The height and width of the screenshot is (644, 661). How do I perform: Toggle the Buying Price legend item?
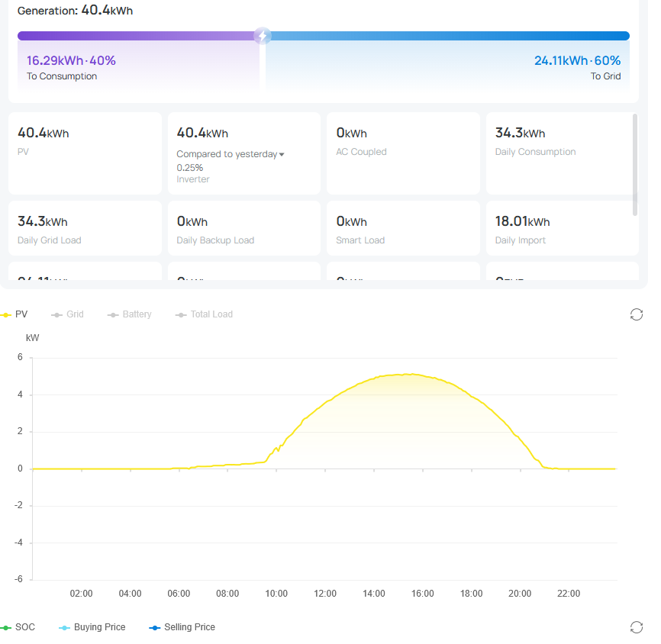tap(92, 627)
